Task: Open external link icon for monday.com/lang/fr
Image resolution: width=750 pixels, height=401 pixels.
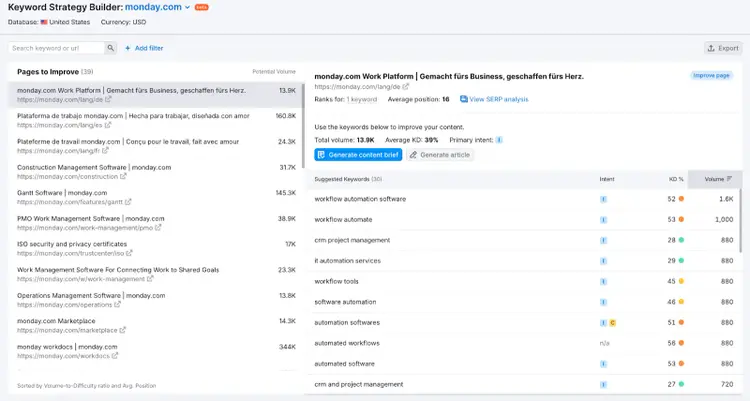Action: pyautogui.click(x=105, y=150)
